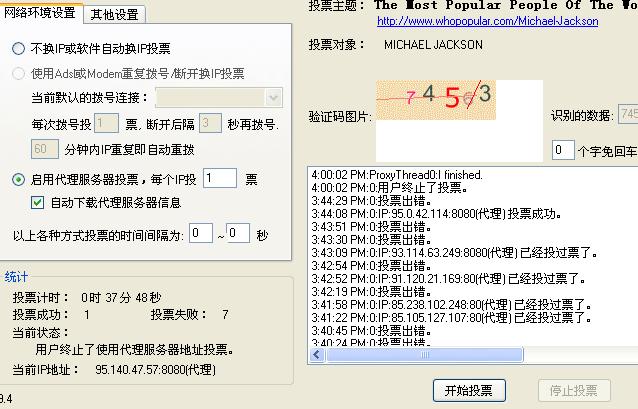Expand the 当前默认的拨号连接 dropdown
The height and width of the screenshot is (409, 638).
(274, 98)
